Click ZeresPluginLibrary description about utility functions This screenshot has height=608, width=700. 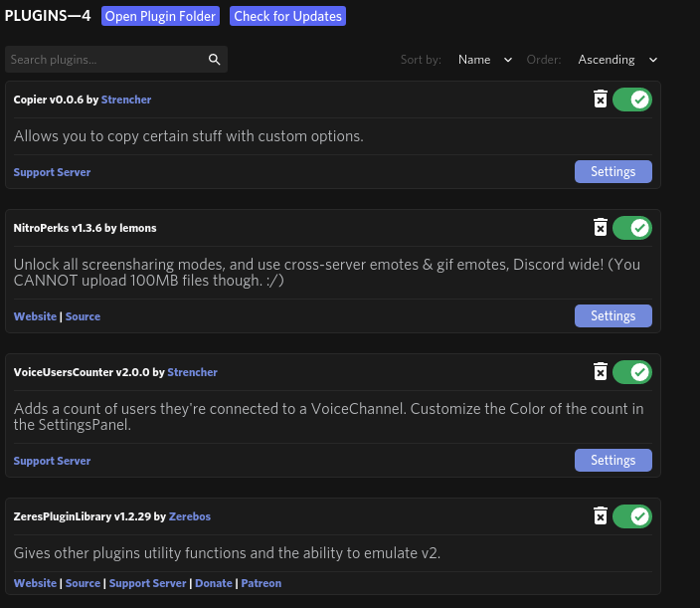tap(227, 553)
